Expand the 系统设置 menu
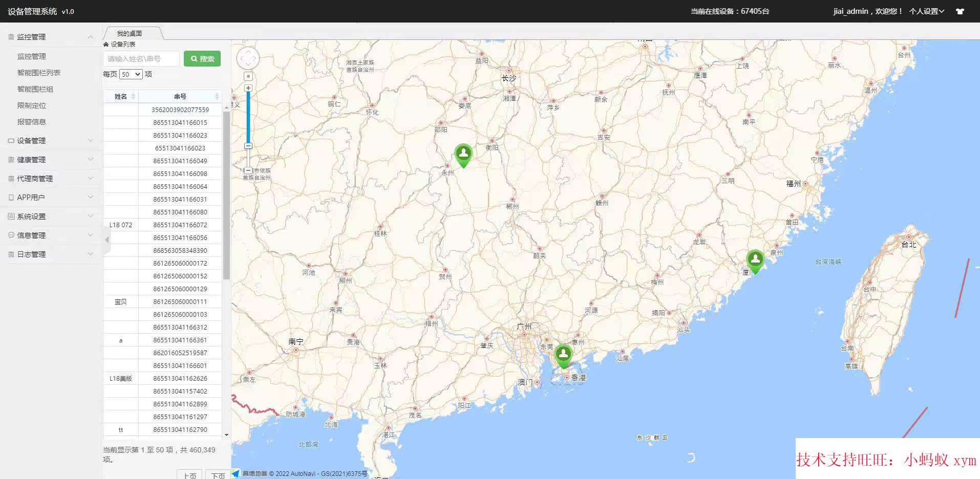 [x=91, y=216]
